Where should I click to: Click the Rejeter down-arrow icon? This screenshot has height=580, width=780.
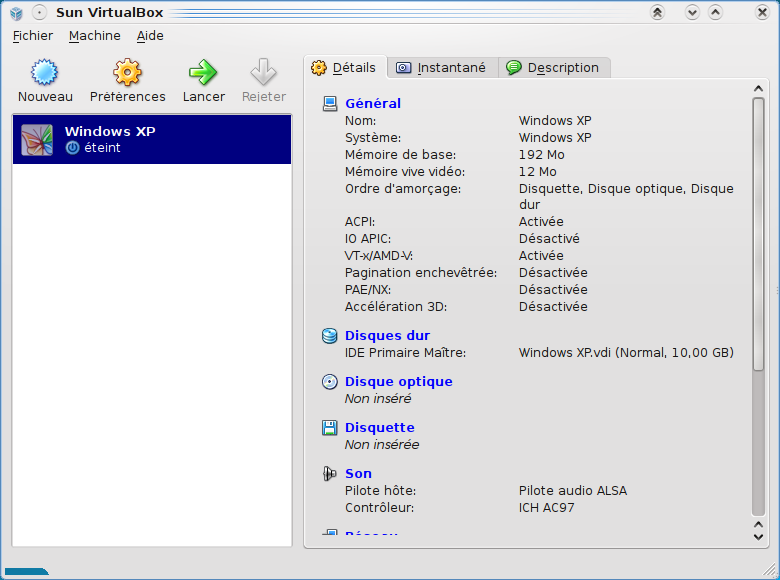coord(263,73)
